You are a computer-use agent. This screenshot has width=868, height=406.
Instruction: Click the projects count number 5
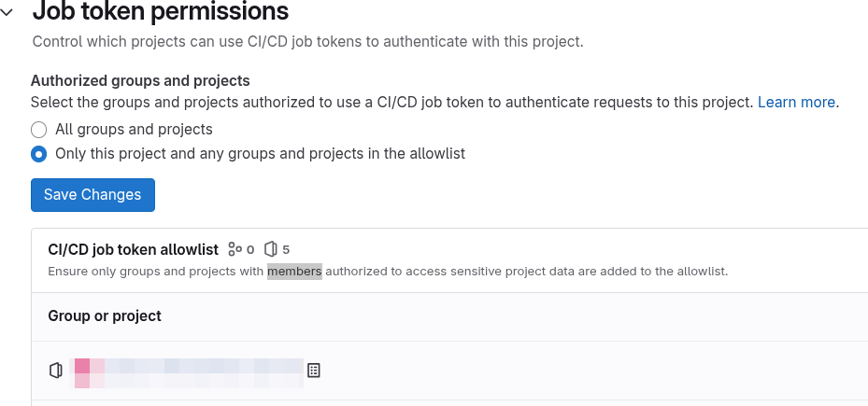point(286,249)
